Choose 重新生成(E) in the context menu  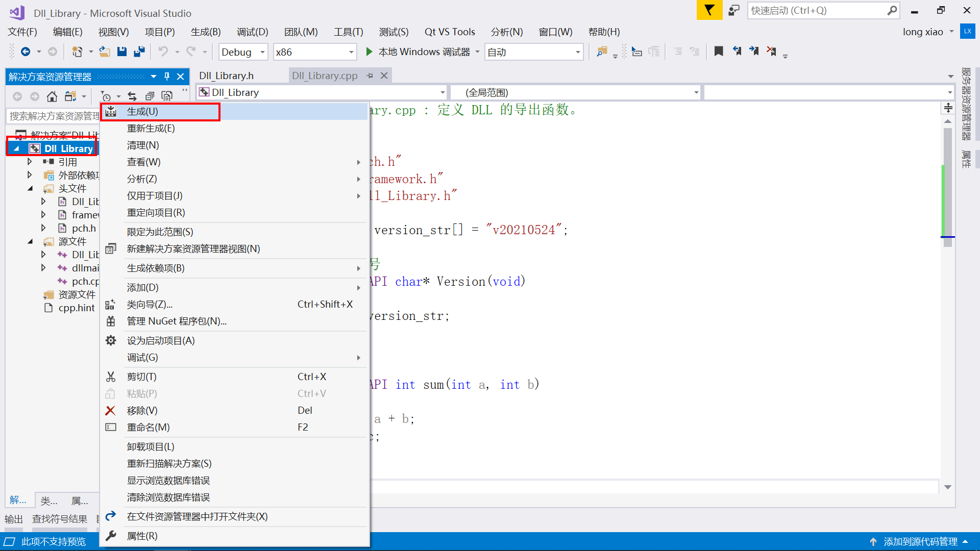[x=151, y=129]
